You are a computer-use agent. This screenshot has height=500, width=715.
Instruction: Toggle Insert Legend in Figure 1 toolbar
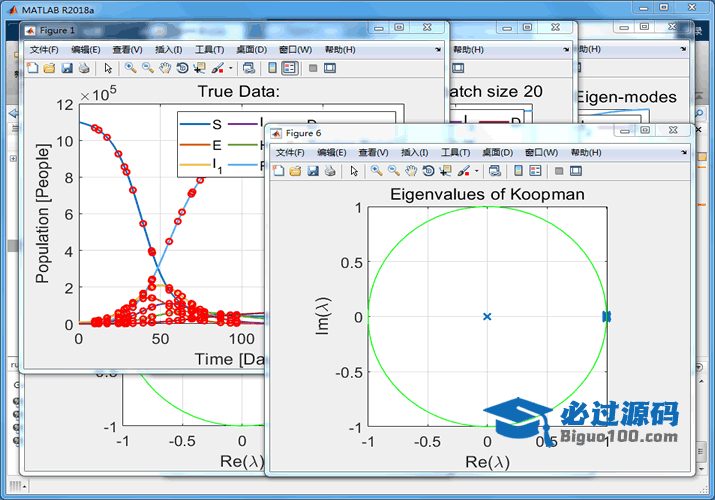coord(290,68)
